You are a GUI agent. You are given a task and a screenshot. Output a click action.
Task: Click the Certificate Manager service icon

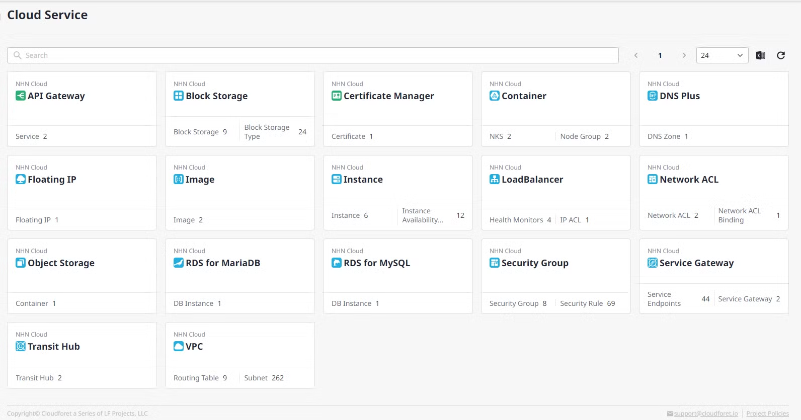point(336,96)
